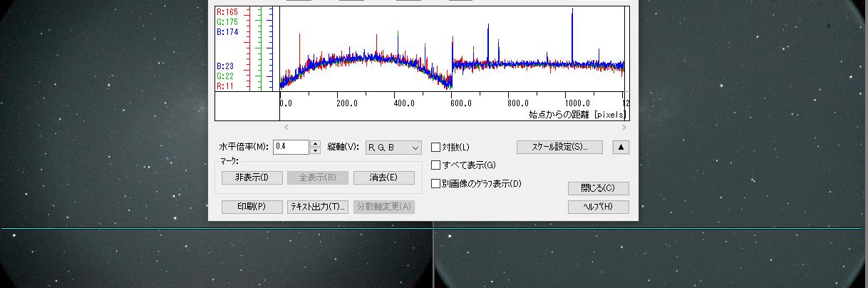Click the 消去(E) button
This screenshot has width=868, height=288.
(383, 178)
